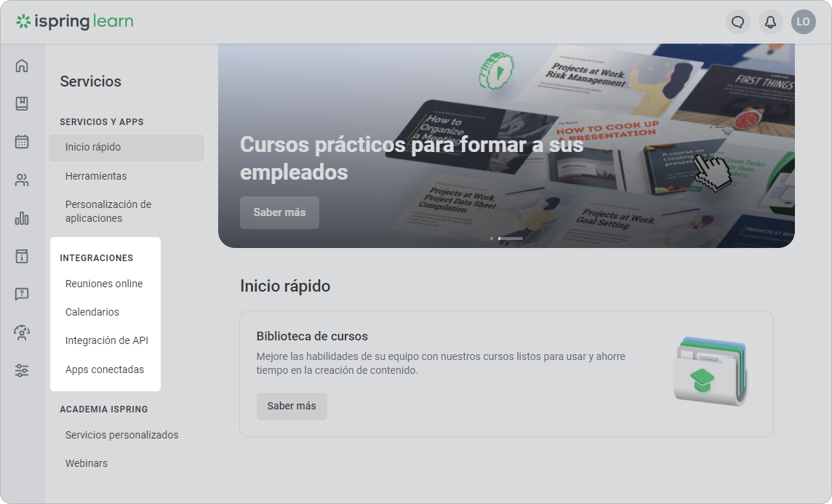Open Apps conectadas

pos(105,369)
